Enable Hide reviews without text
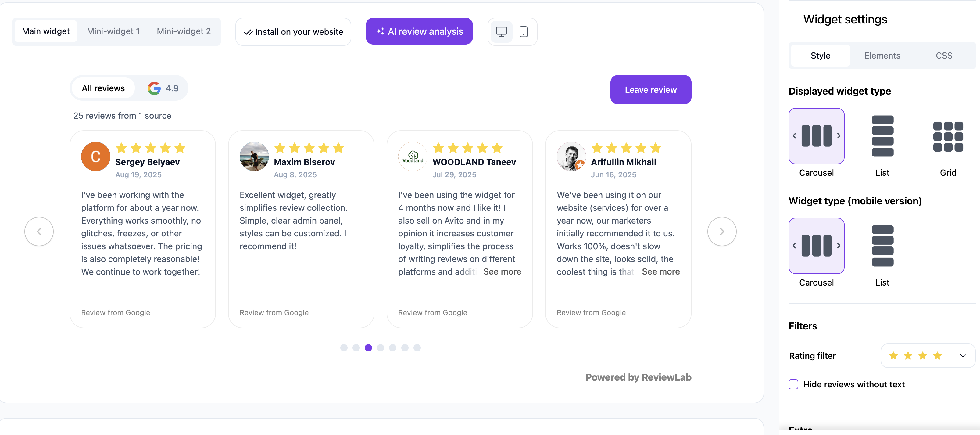This screenshot has height=435, width=980. click(793, 384)
